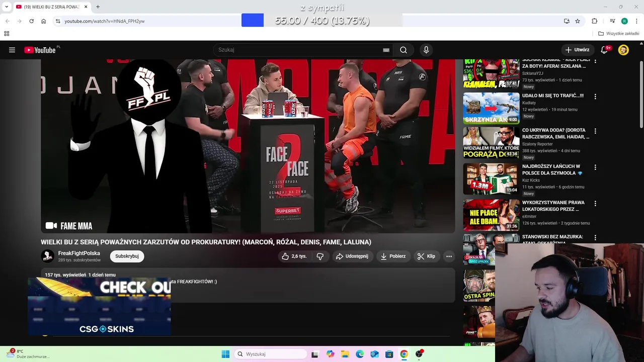
Task: Open weather widget showing 8°C
Action: tap(28, 354)
